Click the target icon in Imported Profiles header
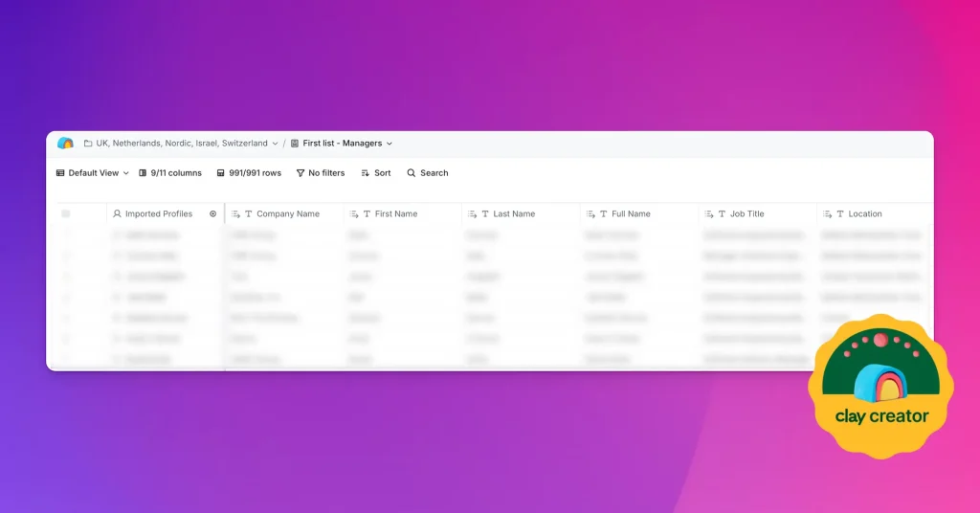 [212, 214]
